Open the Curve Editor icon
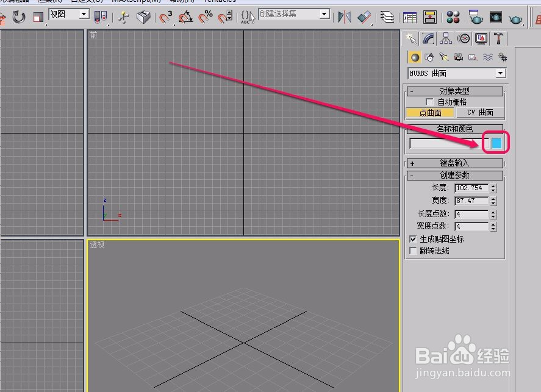 click(x=410, y=17)
